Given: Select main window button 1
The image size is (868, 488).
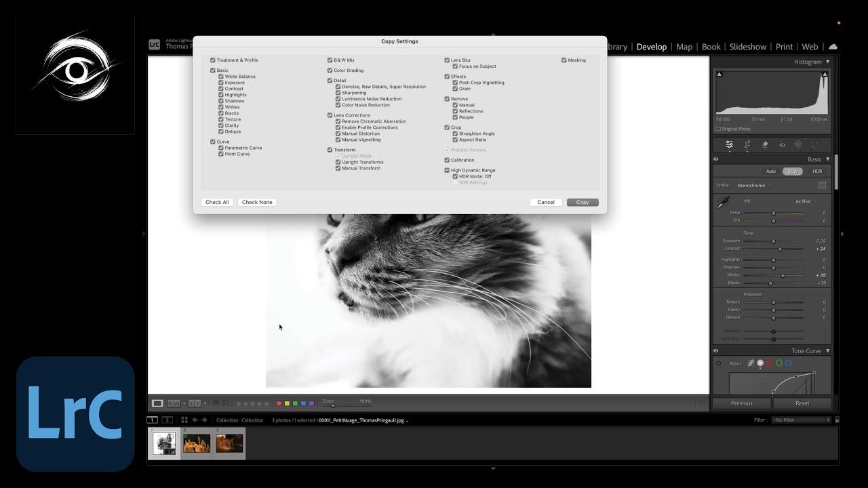Looking at the screenshot, I should coord(153,420).
